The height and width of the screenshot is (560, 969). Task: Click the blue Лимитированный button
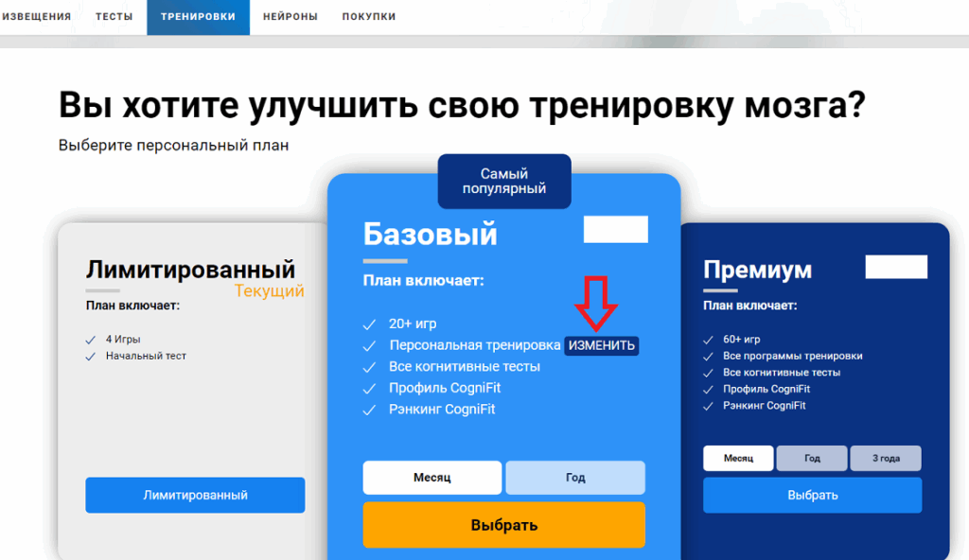[x=195, y=495]
